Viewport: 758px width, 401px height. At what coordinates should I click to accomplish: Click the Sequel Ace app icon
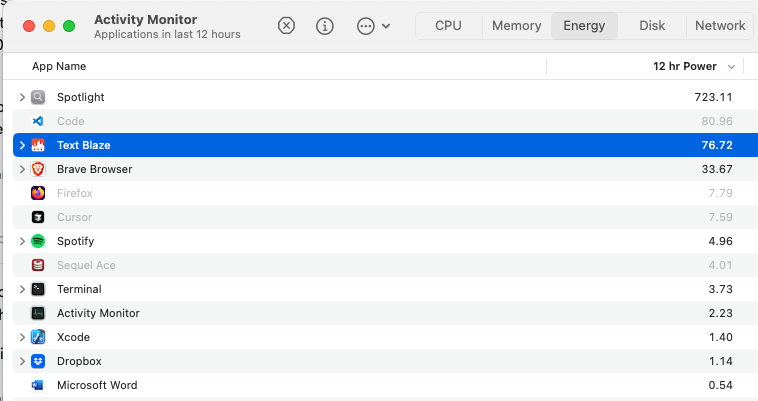pos(38,265)
